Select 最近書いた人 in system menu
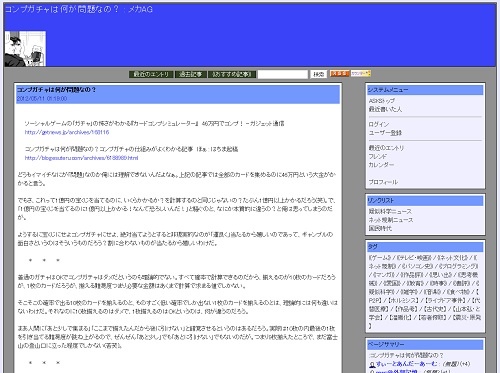This screenshot has width=500, height=373. pyautogui.click(x=385, y=109)
